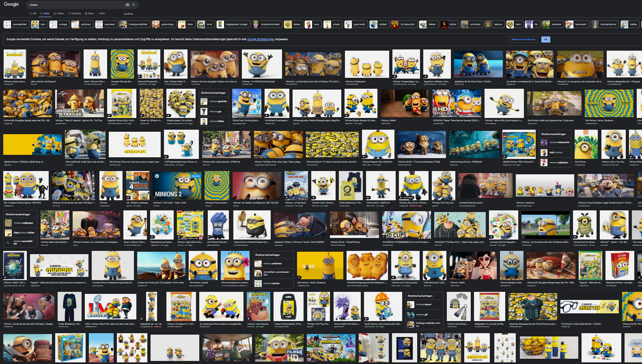Select the danke suggestion chip
642x364 pixels.
pyautogui.click(x=293, y=24)
